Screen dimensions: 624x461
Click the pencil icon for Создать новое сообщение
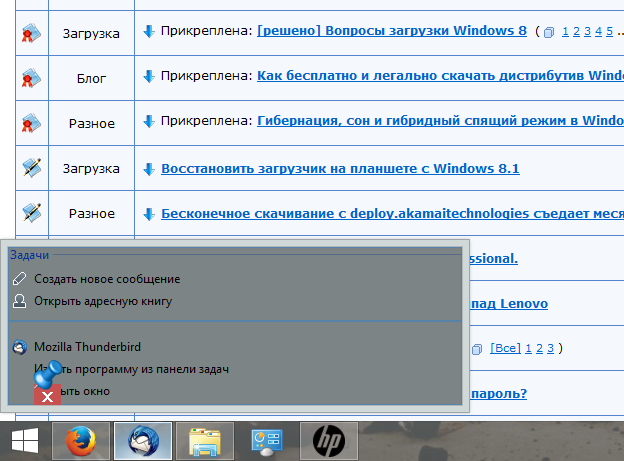20,279
